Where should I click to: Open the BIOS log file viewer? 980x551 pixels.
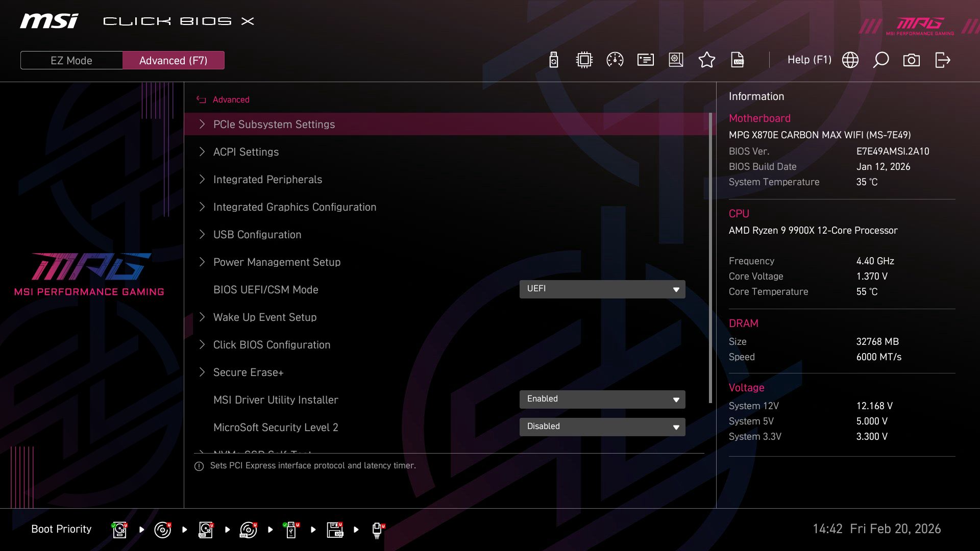[x=738, y=60]
